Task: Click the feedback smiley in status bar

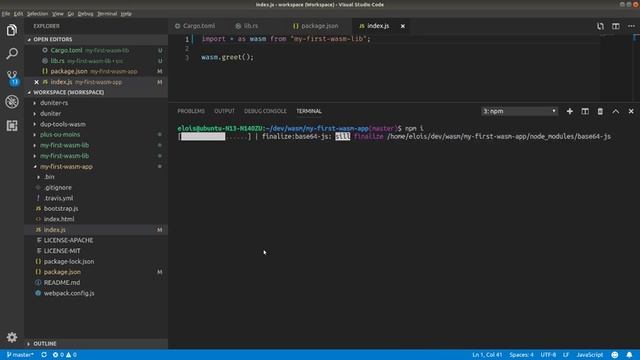Action: point(615,355)
